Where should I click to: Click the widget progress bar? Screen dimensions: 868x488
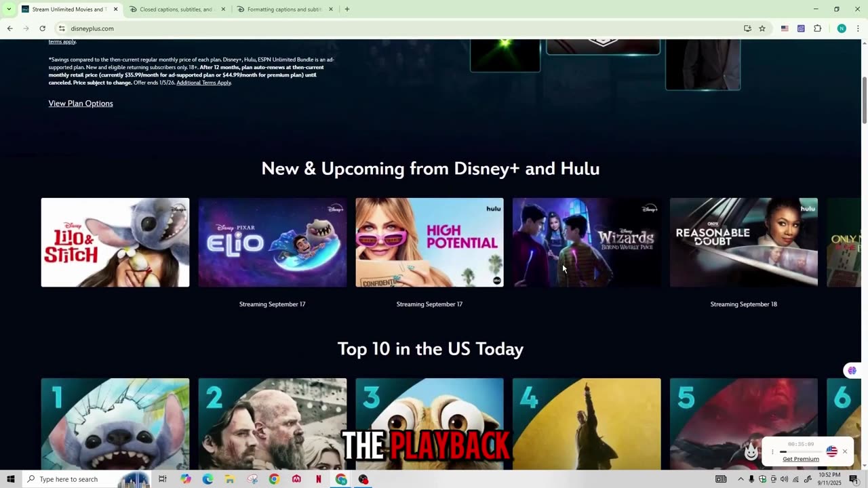point(801,451)
